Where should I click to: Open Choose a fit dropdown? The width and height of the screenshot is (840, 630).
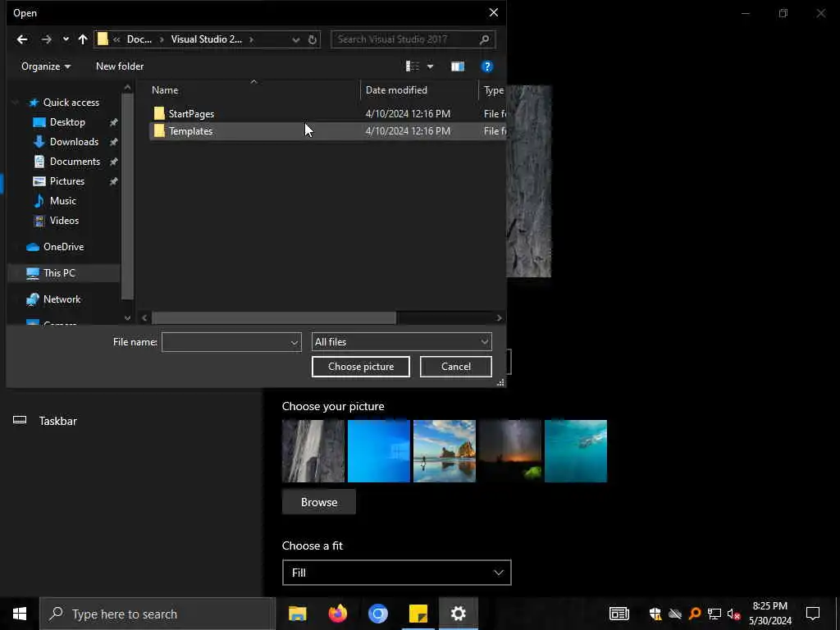pyautogui.click(x=396, y=573)
